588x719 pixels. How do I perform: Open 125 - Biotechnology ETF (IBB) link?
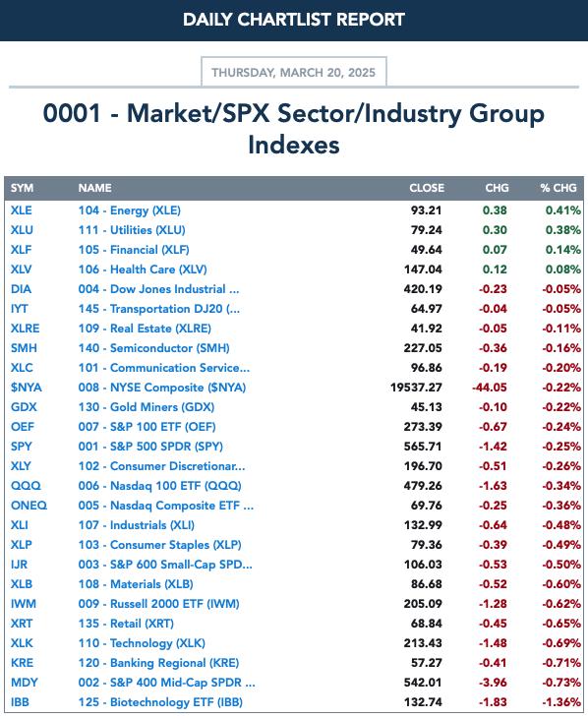point(160,702)
